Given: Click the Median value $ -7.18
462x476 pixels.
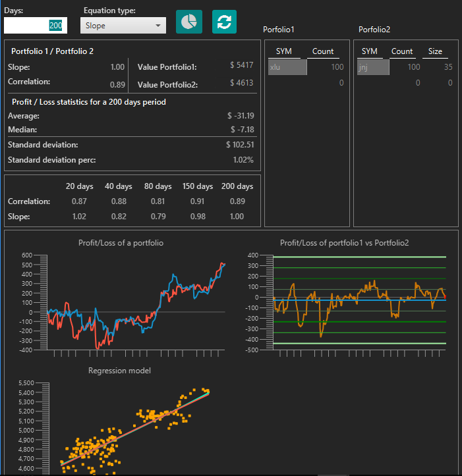Looking at the screenshot, I should pyautogui.click(x=243, y=130).
